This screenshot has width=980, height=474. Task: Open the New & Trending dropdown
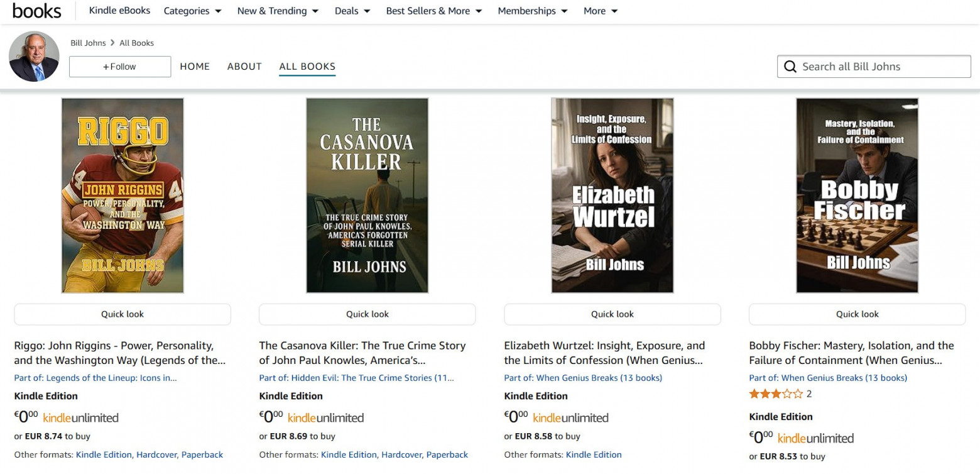tap(278, 11)
